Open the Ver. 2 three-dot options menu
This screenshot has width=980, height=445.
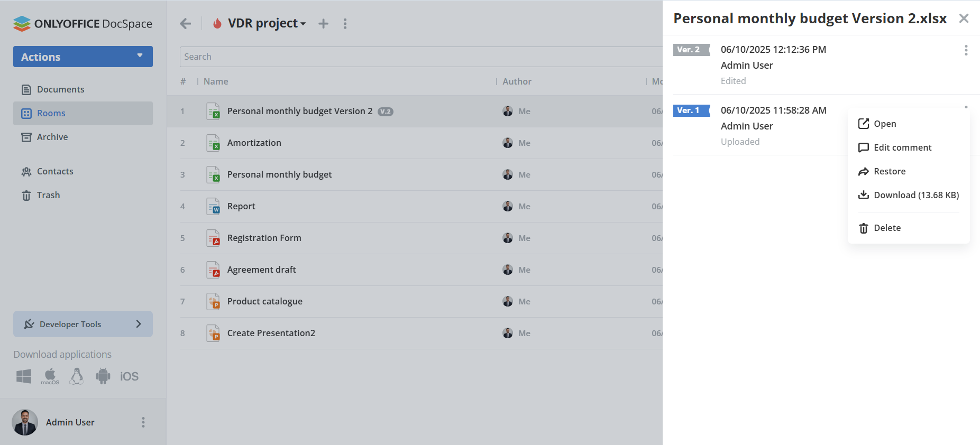click(966, 50)
